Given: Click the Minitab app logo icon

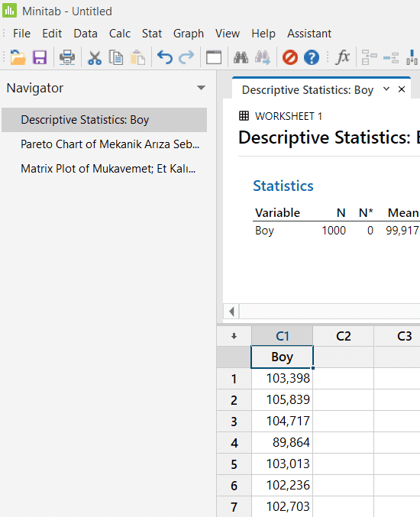Looking at the screenshot, I should [x=9, y=11].
